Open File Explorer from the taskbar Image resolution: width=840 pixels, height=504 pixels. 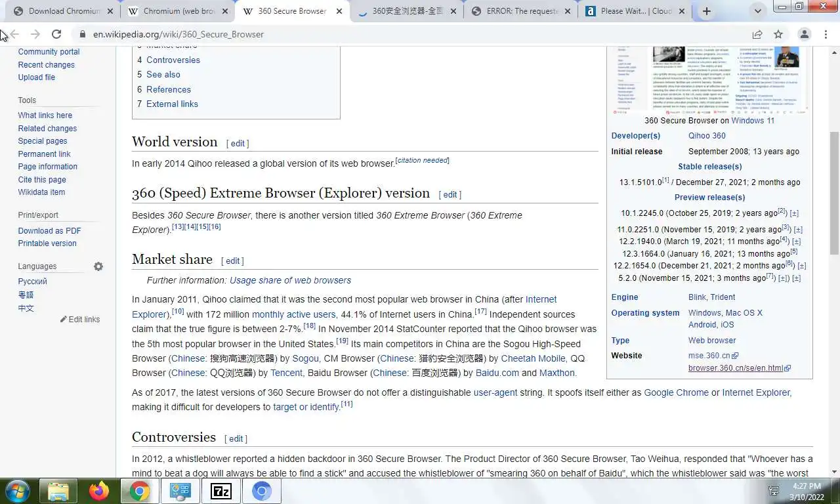coord(58,491)
